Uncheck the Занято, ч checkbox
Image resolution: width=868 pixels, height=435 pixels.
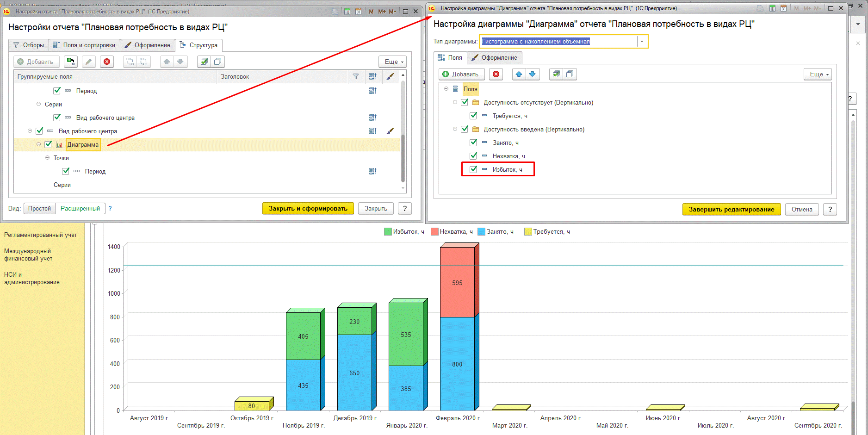click(x=473, y=143)
